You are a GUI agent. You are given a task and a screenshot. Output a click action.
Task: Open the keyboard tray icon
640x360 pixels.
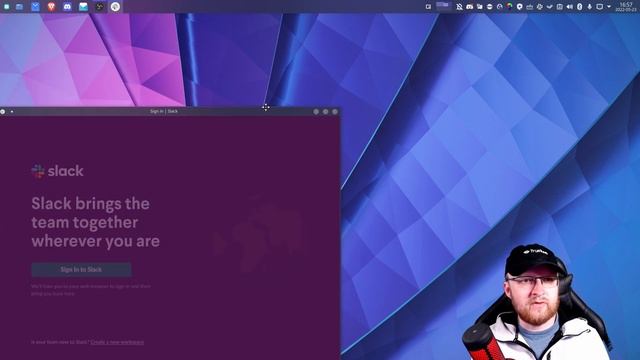coord(529,7)
